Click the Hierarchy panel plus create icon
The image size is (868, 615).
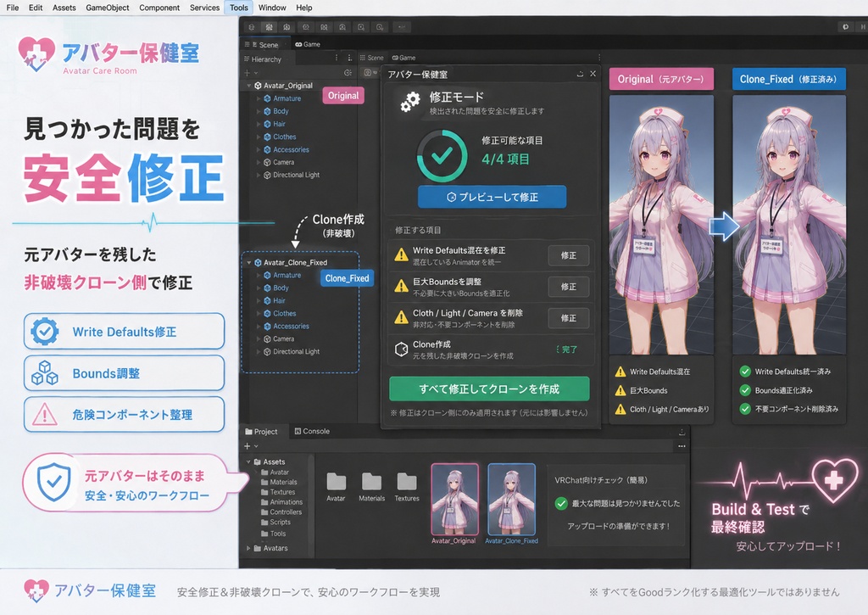pyautogui.click(x=248, y=73)
